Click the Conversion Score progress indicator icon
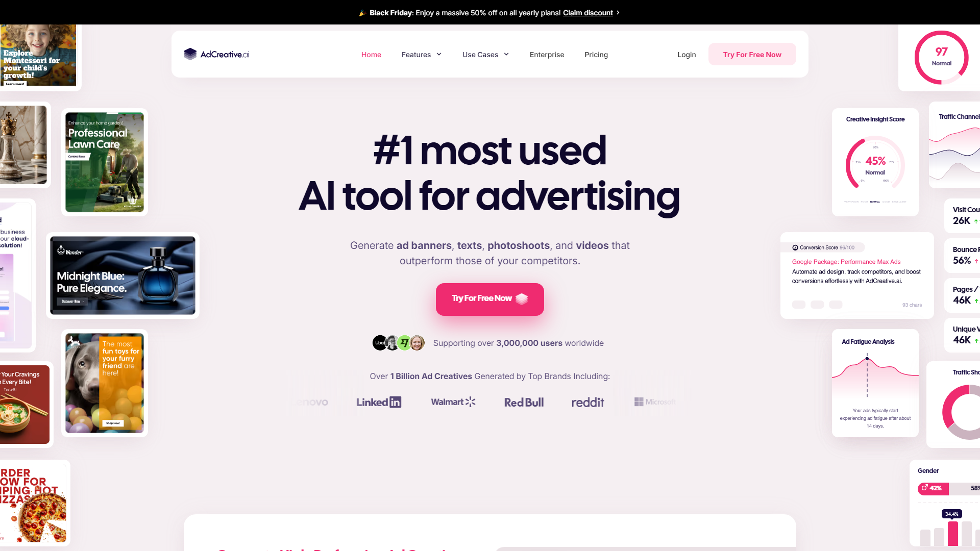980x551 pixels. click(796, 246)
